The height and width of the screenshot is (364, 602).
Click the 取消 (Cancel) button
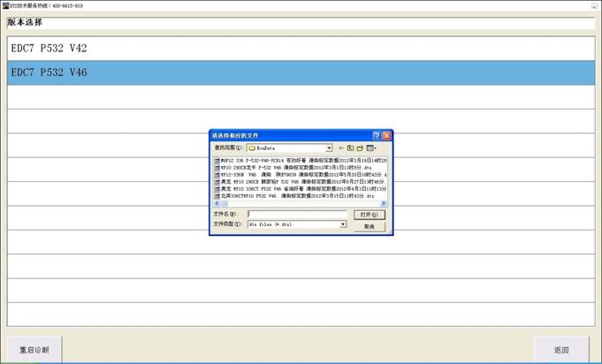[x=370, y=227]
